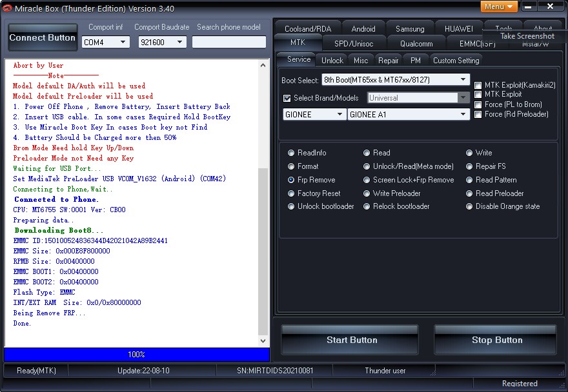Screen dimensions: 568x392
Task: Click the Thunder user status entry
Action: coord(385,371)
